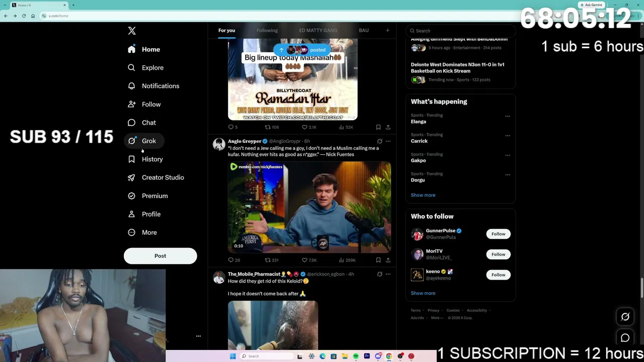The height and width of the screenshot is (362, 644).
Task: Open Premiere Pro from the taskbar
Action: click(x=367, y=356)
